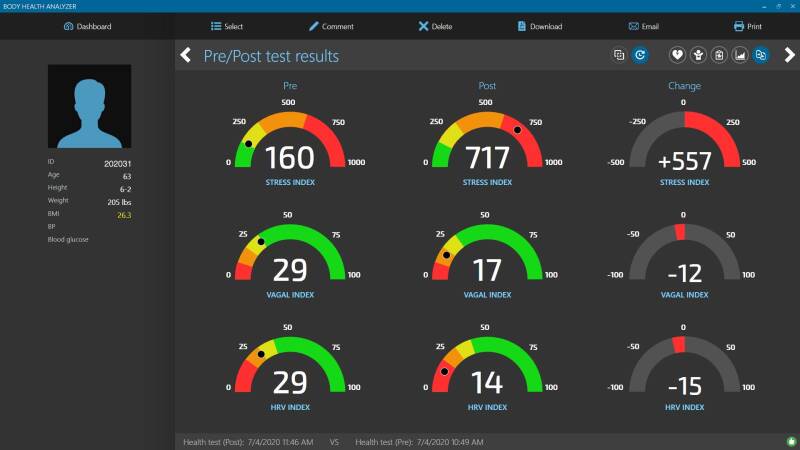This screenshot has height=450, width=800.
Task: Click the green status icon at bottom-right
Action: pos(791,441)
